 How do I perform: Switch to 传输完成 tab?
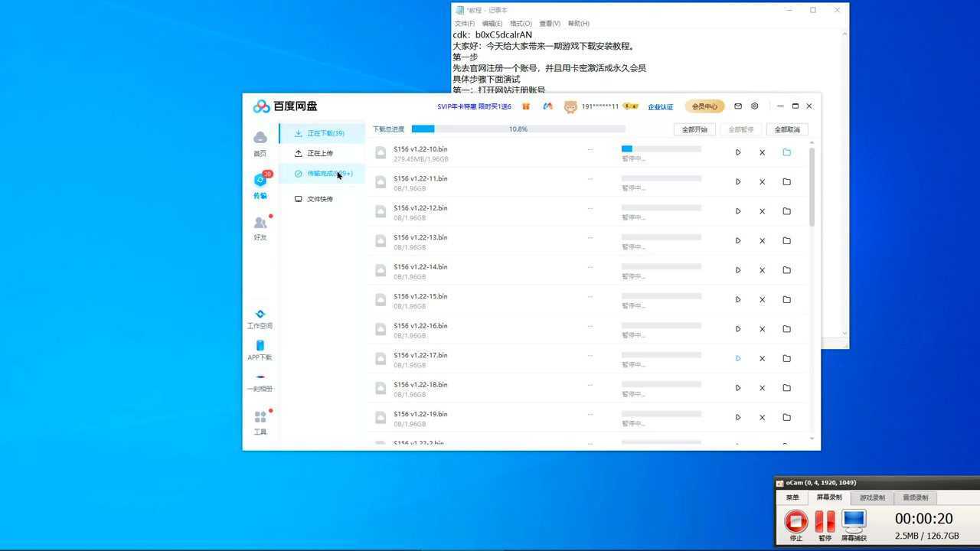coord(322,174)
